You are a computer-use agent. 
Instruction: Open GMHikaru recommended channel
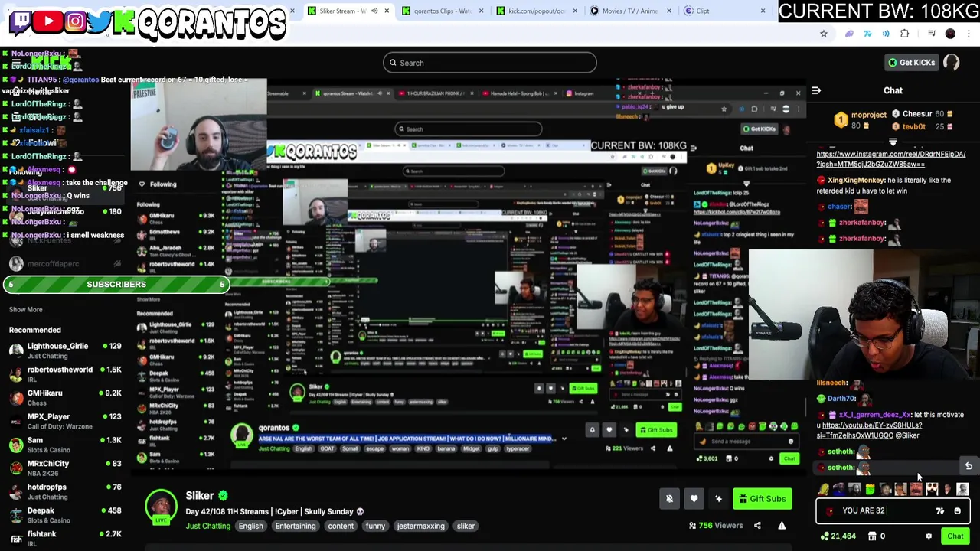pos(65,398)
